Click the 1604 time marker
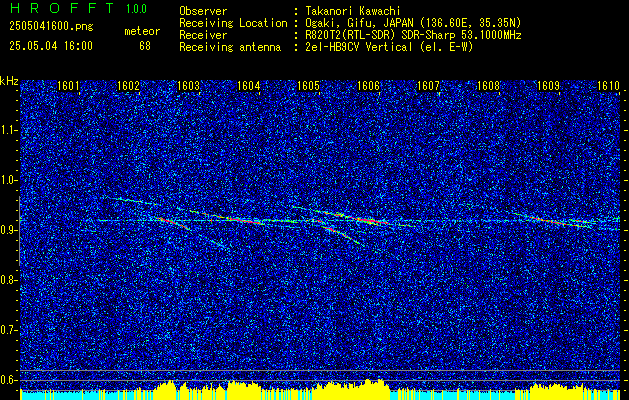Image resolution: width=629 pixels, height=400 pixels. 249,85
